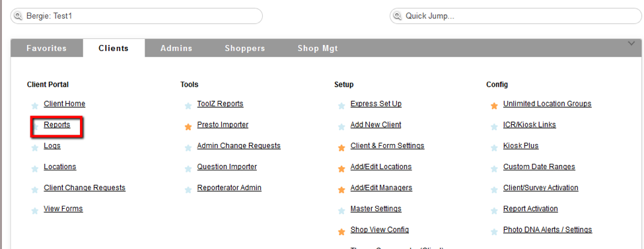Viewport: 644px width, 249px height.
Task: Open the Reports link under Client Portal
Action: point(57,124)
